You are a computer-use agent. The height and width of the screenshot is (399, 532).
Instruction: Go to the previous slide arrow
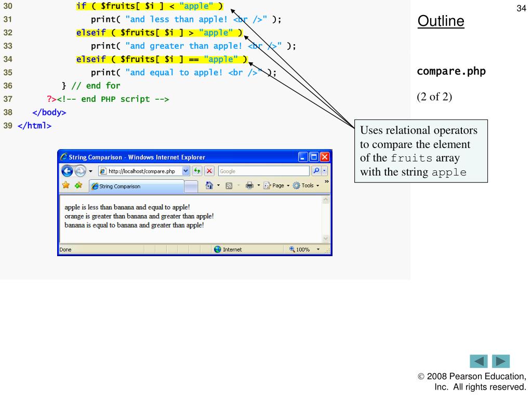478,362
